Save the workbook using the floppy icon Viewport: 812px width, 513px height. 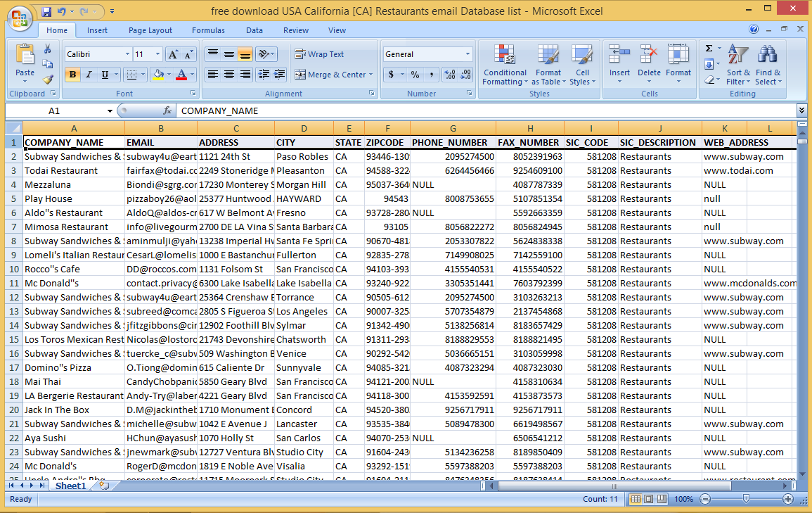coord(46,11)
